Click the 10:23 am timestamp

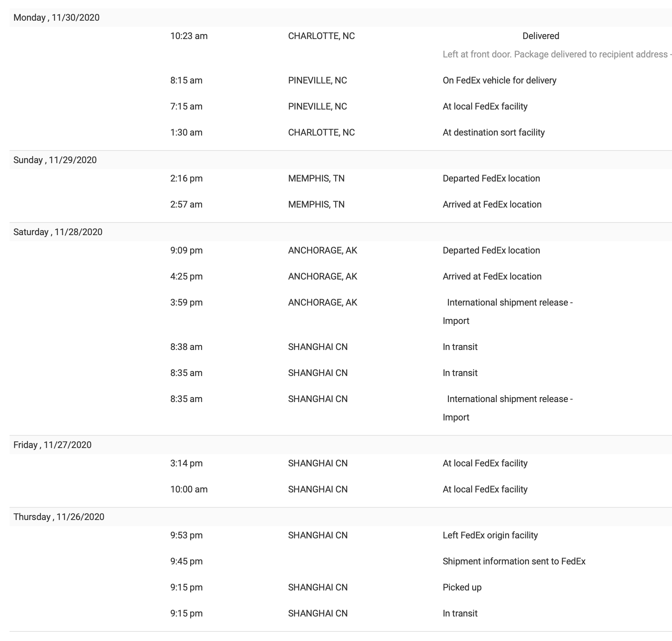pyautogui.click(x=189, y=36)
